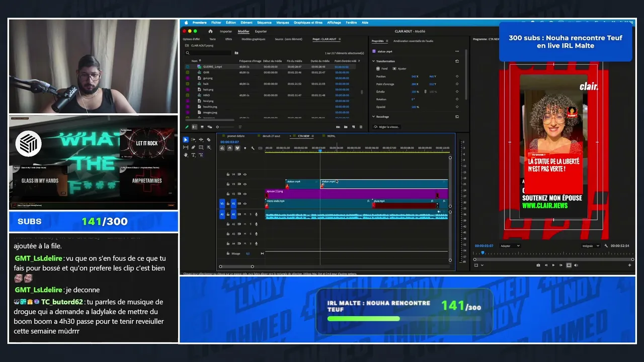This screenshot has height=362, width=644.
Task: Play the Program monitor preview
Action: click(553, 265)
